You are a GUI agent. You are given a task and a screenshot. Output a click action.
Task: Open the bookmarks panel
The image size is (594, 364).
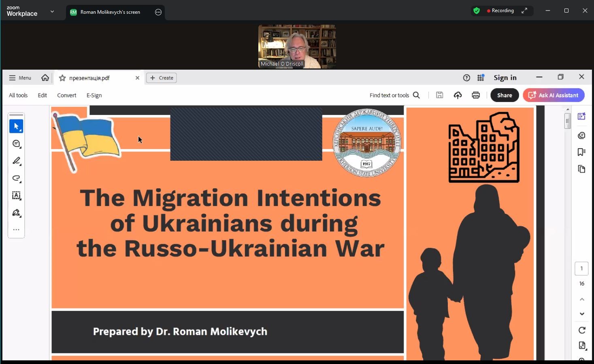[x=581, y=152]
